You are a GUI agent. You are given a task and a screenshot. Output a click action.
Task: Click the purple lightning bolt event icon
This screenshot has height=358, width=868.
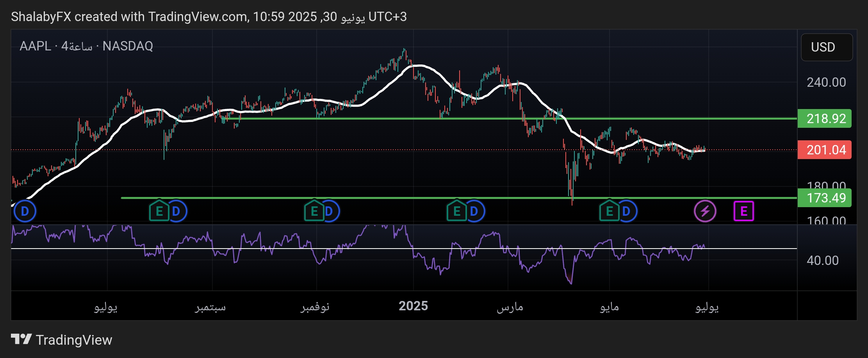pos(705,211)
